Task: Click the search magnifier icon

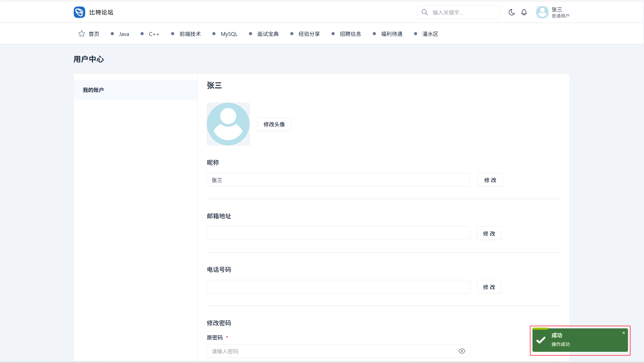Action: [x=424, y=12]
